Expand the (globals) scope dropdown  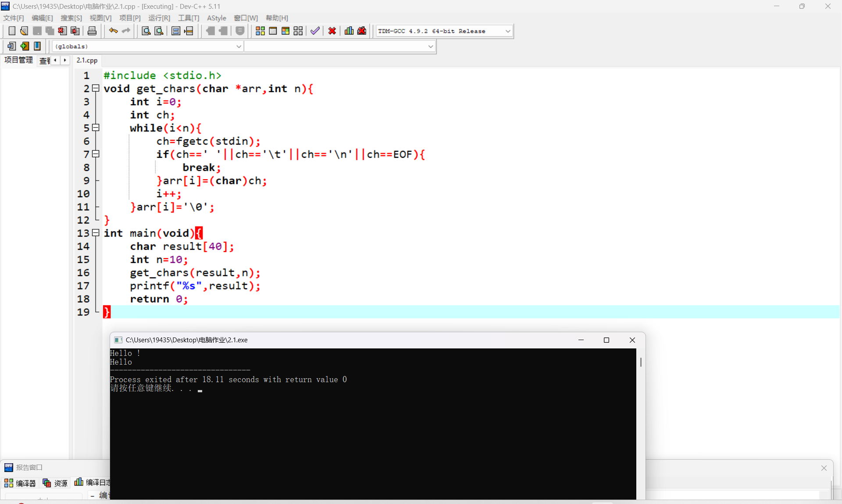(239, 46)
